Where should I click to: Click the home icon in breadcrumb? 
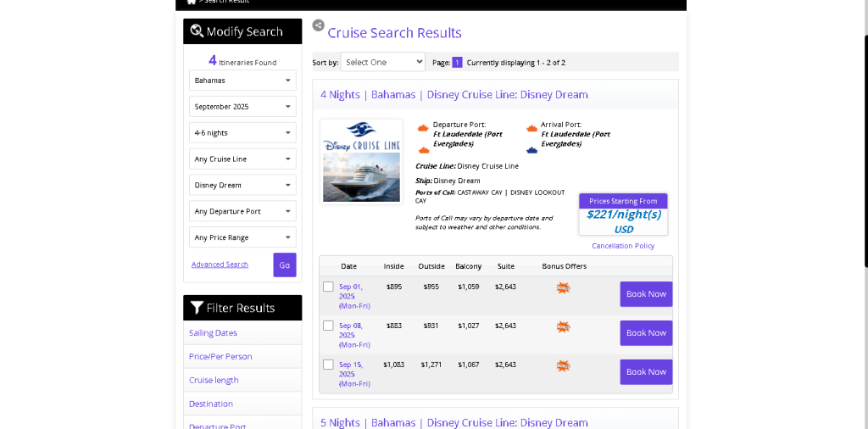(192, 2)
